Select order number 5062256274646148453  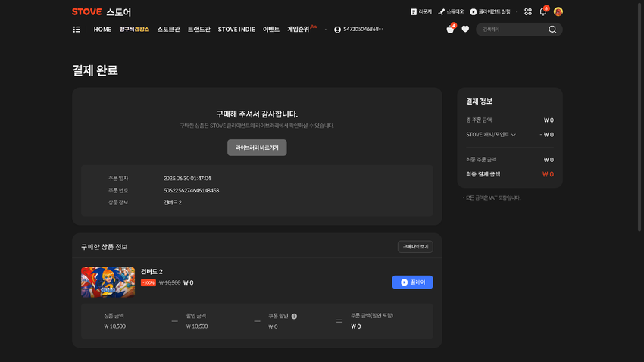click(x=191, y=190)
